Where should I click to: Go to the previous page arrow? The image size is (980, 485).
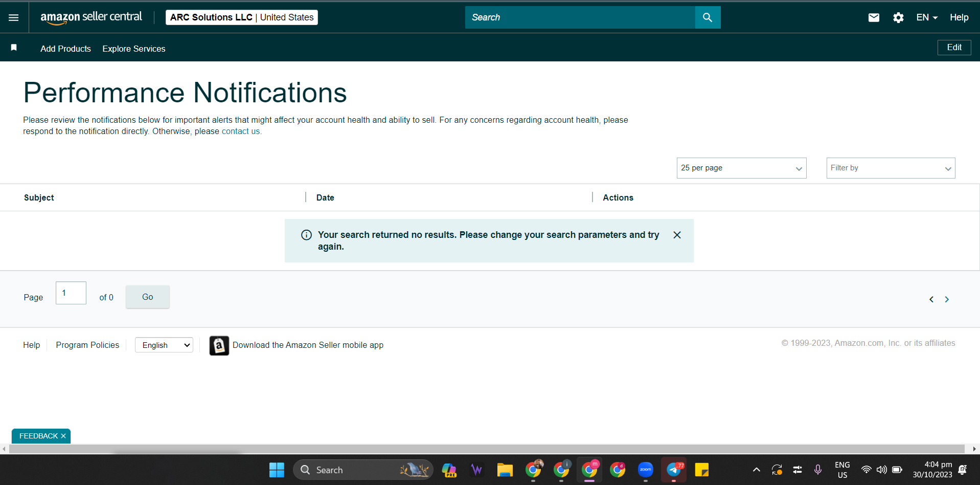pos(931,299)
